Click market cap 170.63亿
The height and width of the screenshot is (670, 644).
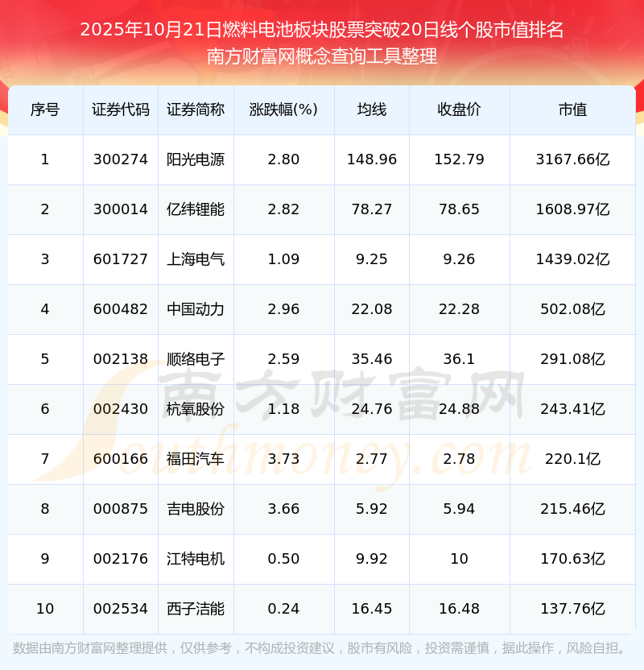(572, 559)
